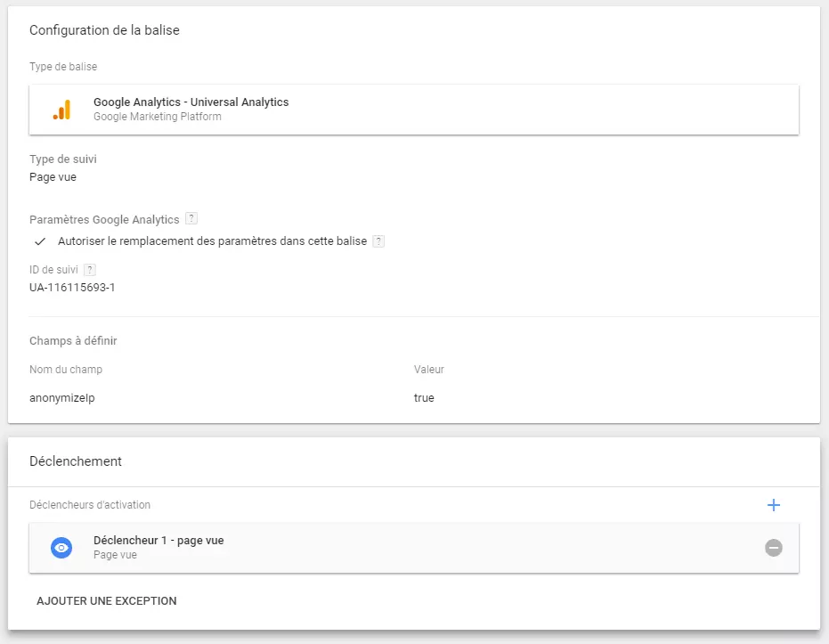Select the Google Analytics - Universal Analytics tag type
Screen dimensions: 829x644
[414, 110]
